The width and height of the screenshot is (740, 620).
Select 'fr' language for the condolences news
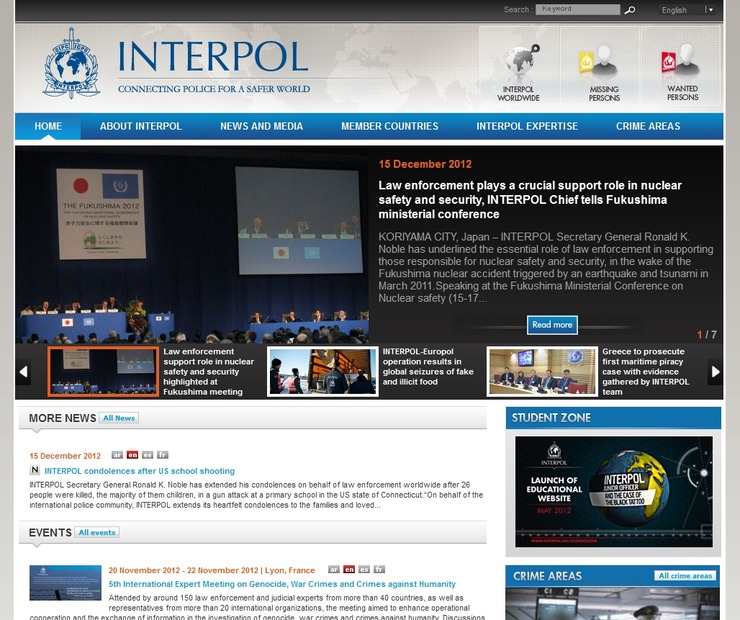[162, 455]
